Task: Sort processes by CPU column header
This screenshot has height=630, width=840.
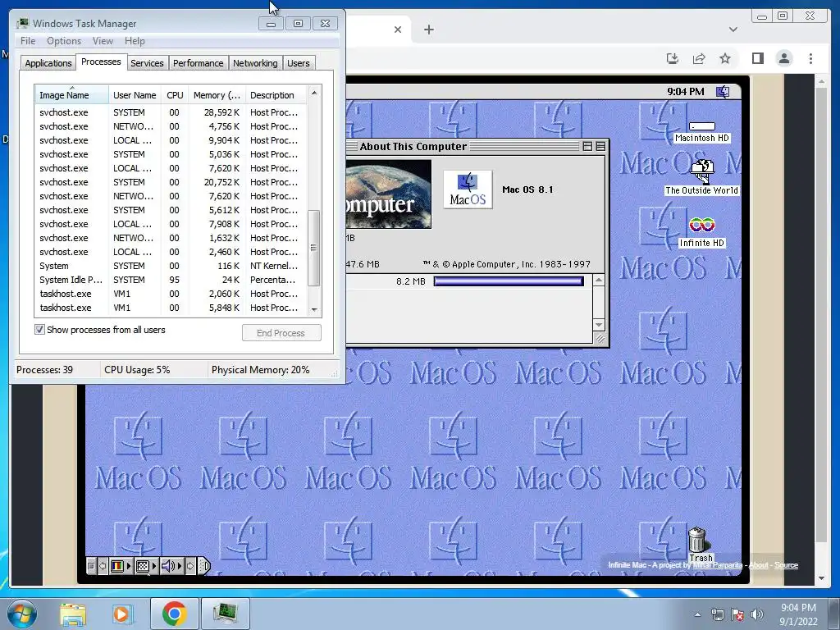Action: click(175, 95)
